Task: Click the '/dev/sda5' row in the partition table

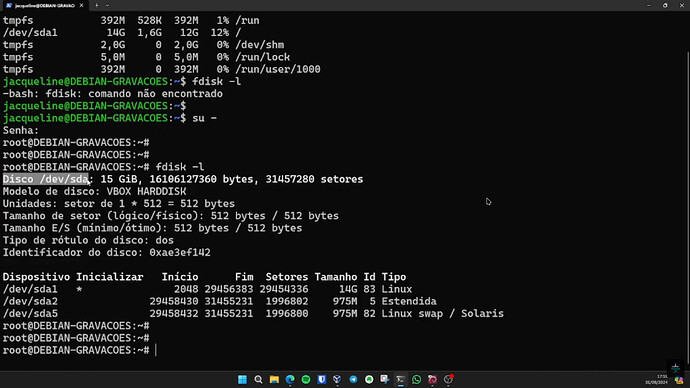Action: pos(253,314)
